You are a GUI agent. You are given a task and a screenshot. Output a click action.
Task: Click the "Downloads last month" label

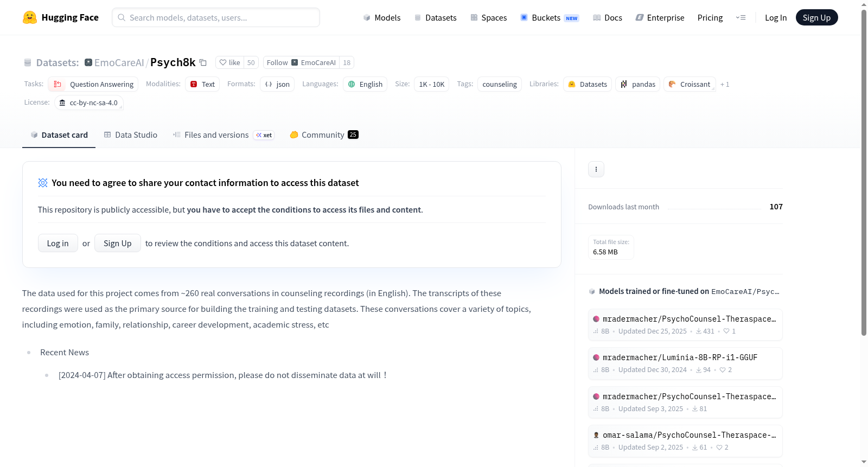(x=623, y=207)
